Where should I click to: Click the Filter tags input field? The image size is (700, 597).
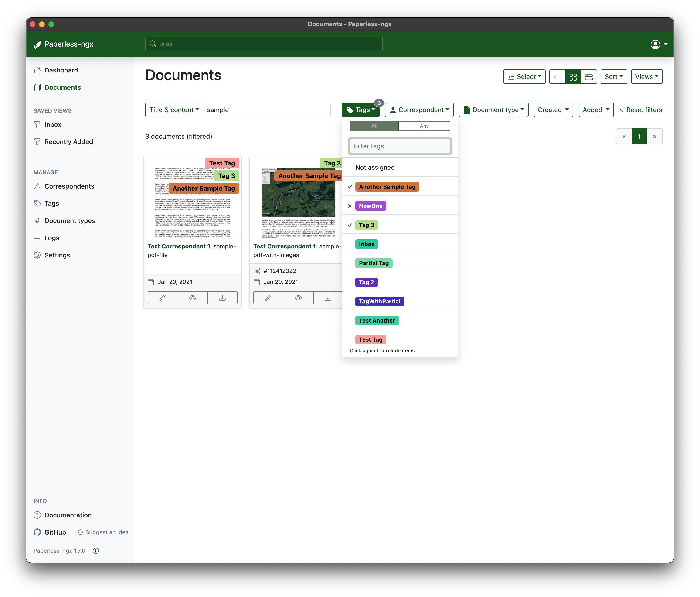400,146
